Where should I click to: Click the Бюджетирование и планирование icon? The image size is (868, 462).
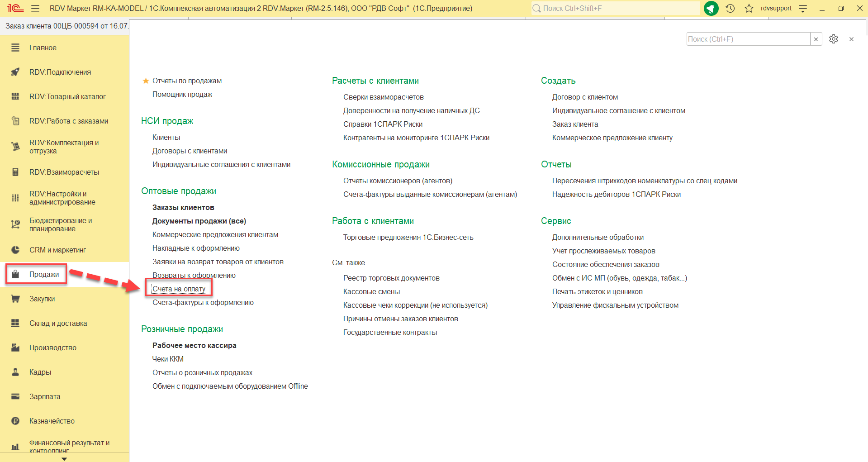(x=15, y=224)
